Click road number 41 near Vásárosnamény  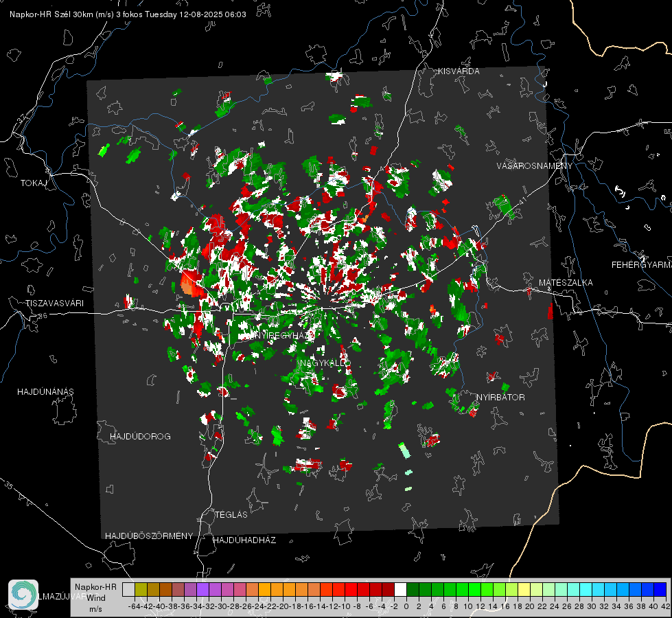point(522,201)
